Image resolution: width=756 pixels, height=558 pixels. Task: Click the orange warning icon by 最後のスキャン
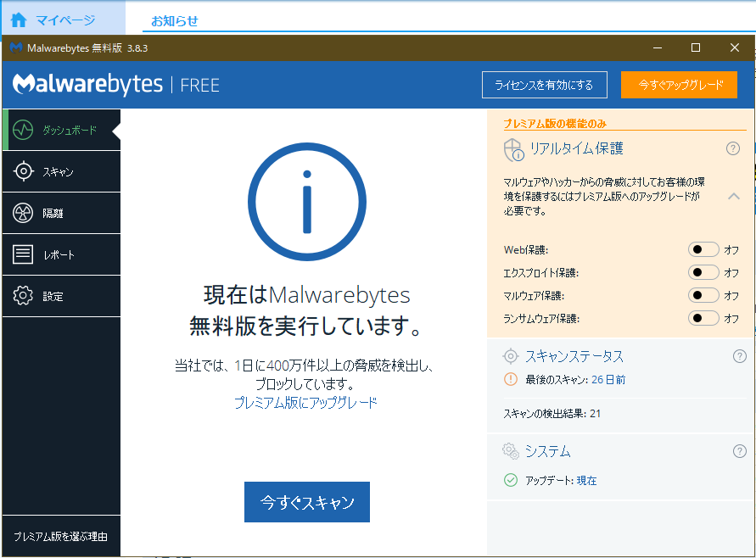point(511,379)
